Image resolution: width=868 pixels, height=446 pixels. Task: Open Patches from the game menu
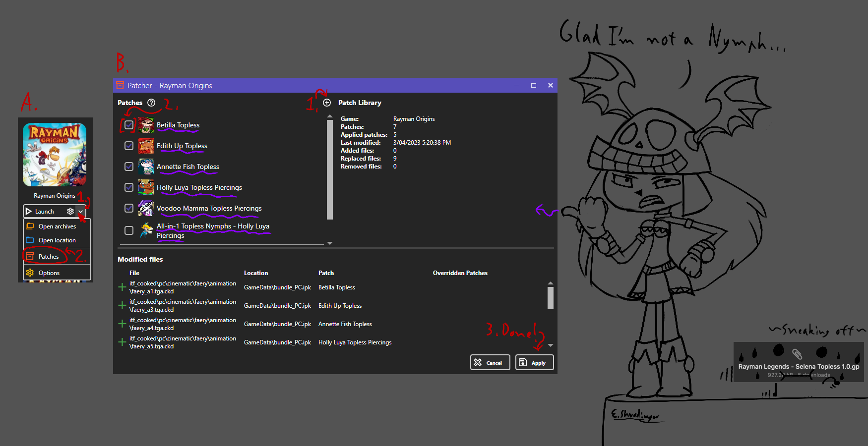tap(57, 256)
